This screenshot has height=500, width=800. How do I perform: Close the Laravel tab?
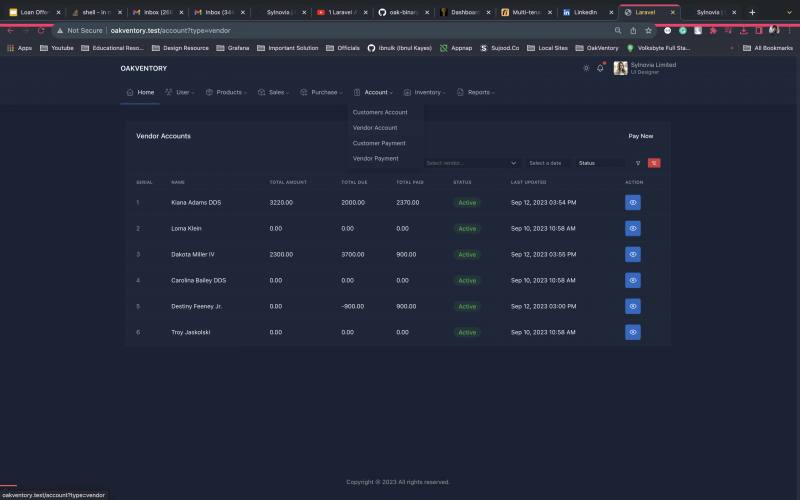(672, 12)
